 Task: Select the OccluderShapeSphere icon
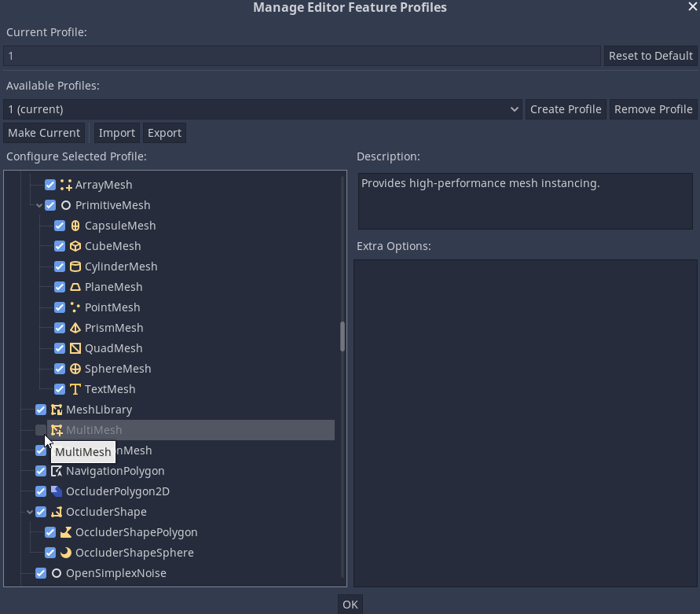pos(66,552)
